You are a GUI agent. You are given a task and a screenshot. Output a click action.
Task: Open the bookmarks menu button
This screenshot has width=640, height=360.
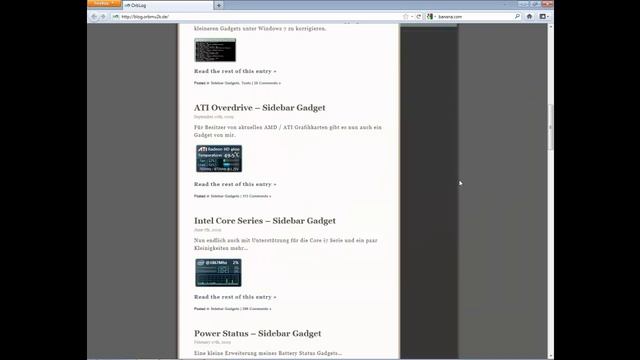(x=544, y=17)
